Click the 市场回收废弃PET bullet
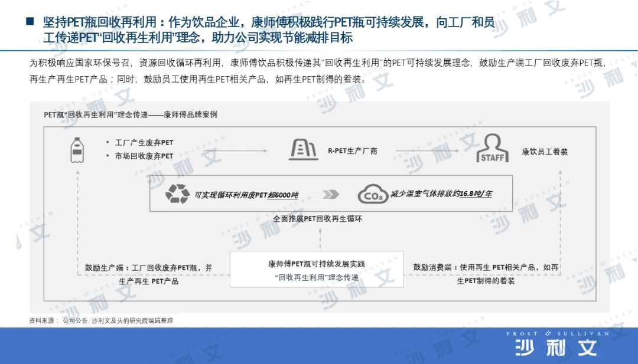638x364 pixels. (144, 156)
